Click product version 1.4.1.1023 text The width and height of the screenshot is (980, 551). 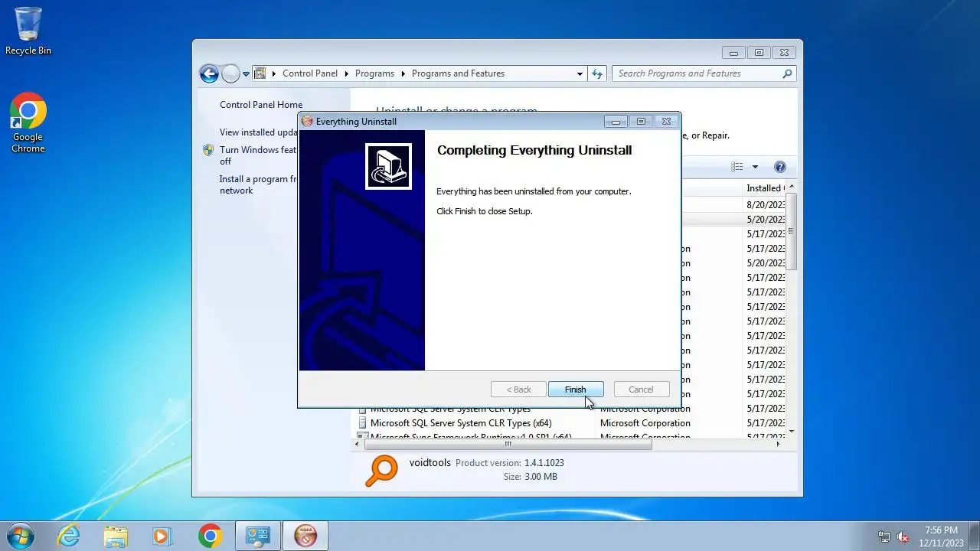pyautogui.click(x=544, y=463)
